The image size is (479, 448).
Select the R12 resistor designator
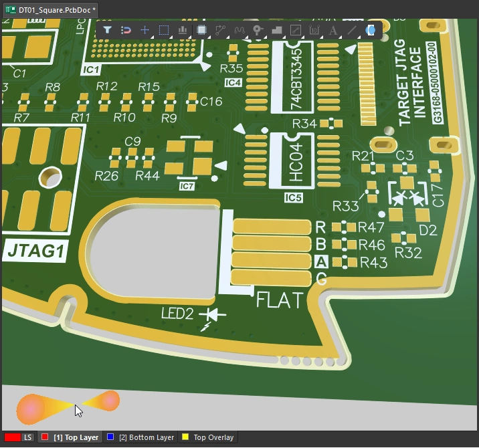[106, 86]
